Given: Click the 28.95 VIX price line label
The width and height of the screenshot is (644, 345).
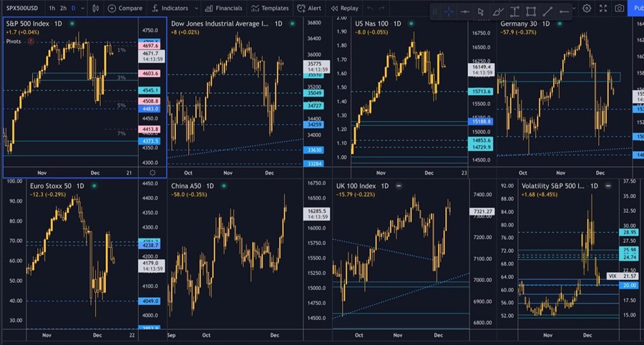Looking at the screenshot, I should coord(629,233).
